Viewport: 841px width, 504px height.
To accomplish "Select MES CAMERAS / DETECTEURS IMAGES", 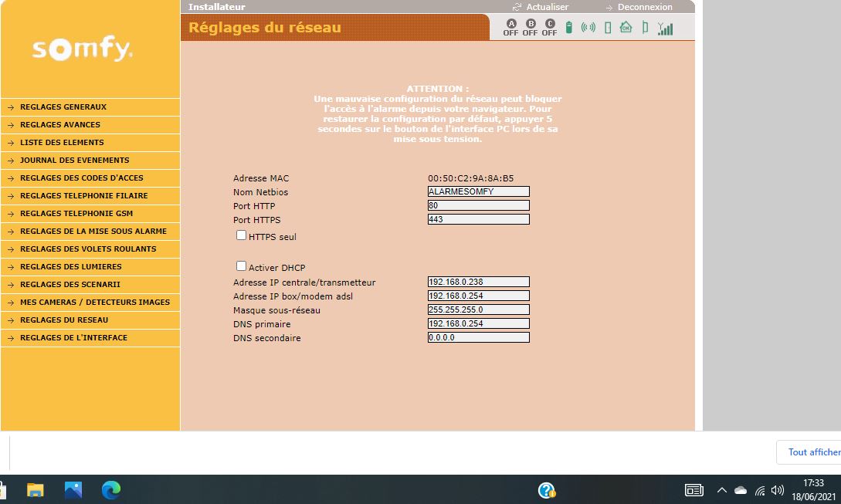I will 94,303.
